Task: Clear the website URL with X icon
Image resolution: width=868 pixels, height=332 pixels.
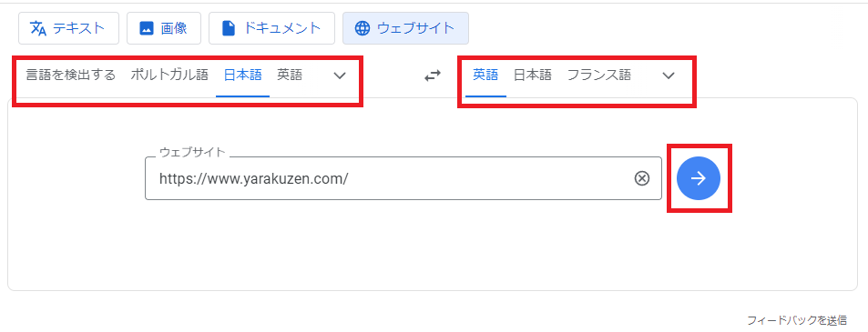Action: tap(641, 178)
